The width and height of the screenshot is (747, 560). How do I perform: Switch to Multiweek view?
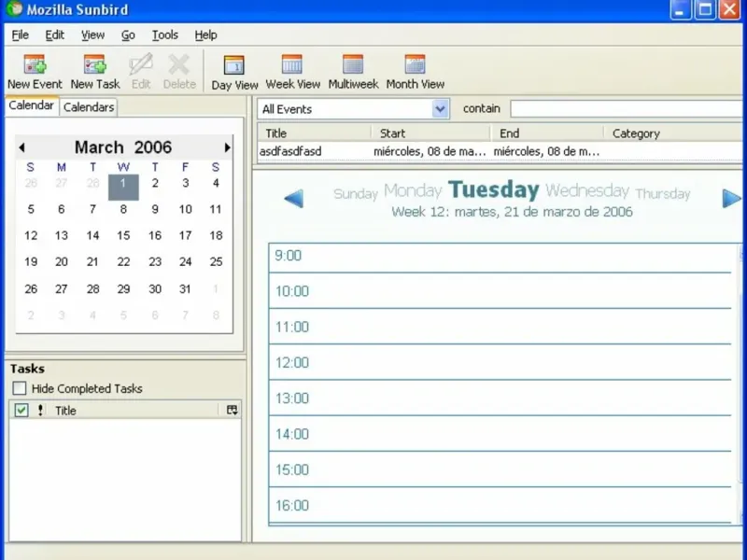(353, 72)
